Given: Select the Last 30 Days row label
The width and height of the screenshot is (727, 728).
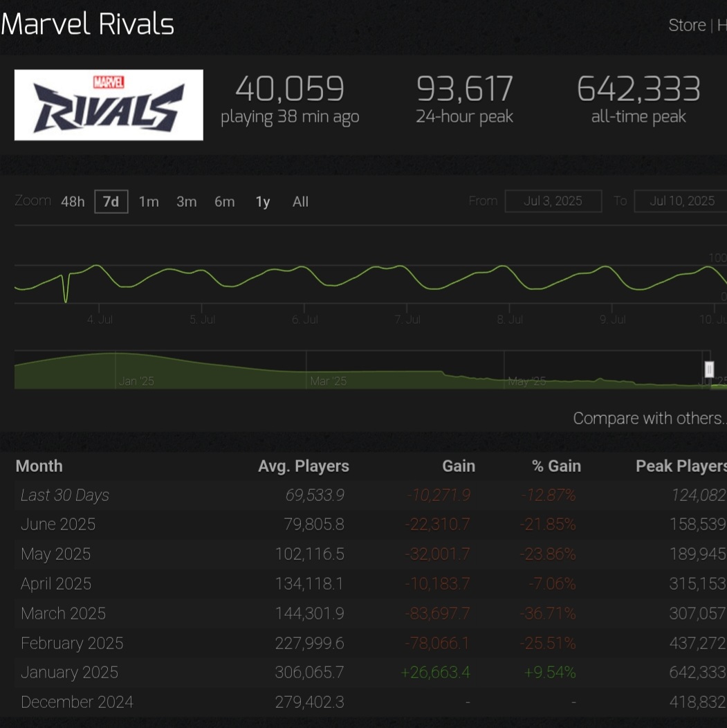Looking at the screenshot, I should (65, 495).
